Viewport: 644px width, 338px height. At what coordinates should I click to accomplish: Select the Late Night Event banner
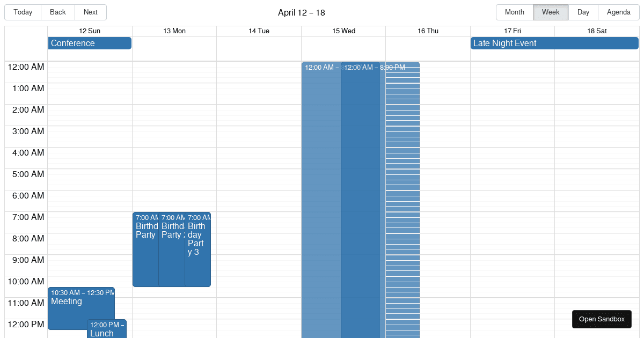[554, 43]
